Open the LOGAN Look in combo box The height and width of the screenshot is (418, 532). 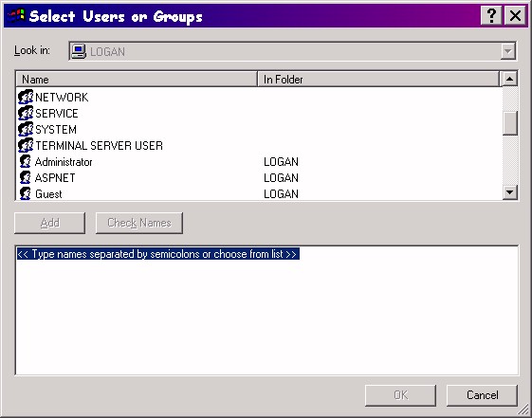(x=292, y=51)
